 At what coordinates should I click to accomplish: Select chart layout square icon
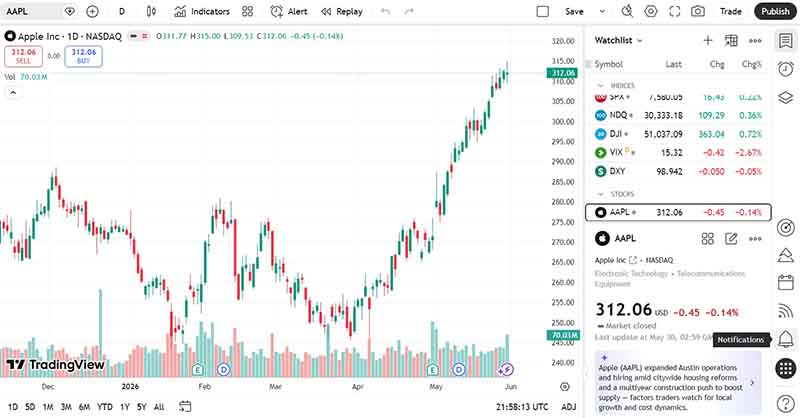(543, 11)
